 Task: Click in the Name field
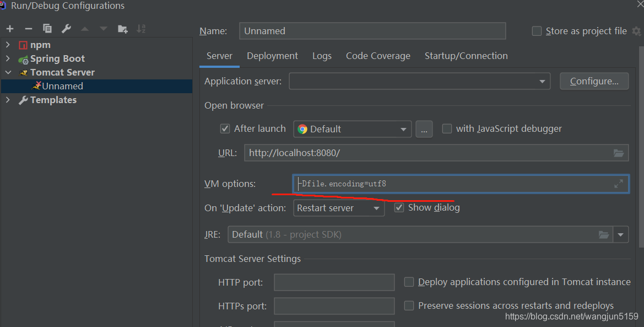tap(372, 31)
